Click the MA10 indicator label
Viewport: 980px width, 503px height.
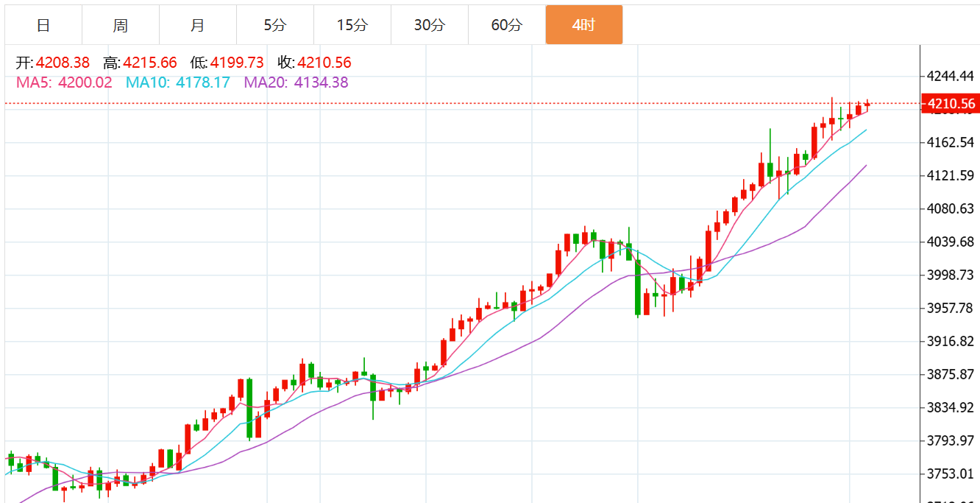tap(178, 82)
